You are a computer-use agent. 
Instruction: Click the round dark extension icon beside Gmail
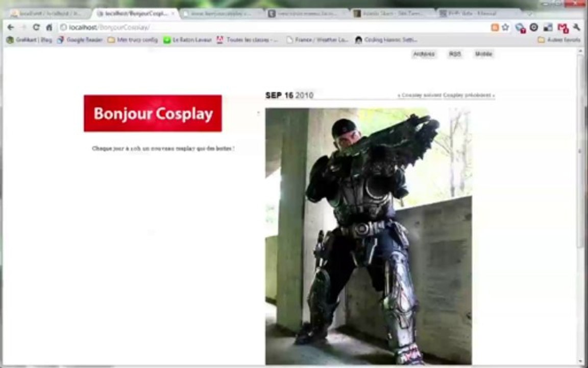[x=534, y=28]
